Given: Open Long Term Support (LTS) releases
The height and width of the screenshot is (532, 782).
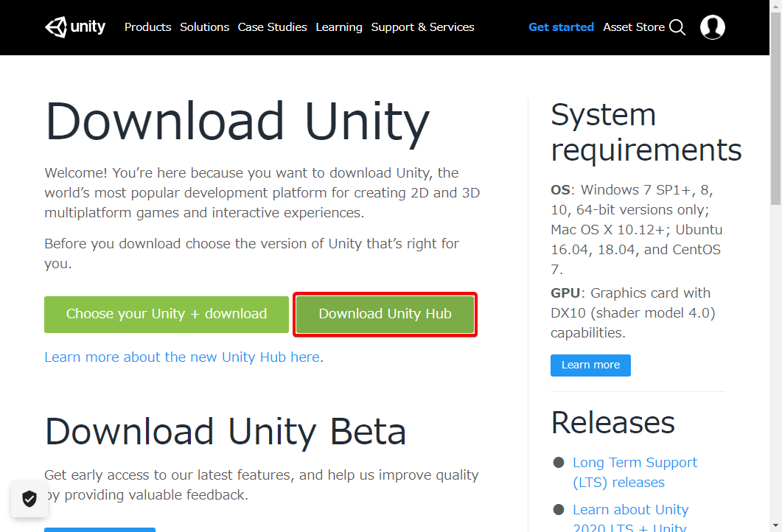Looking at the screenshot, I should [635, 472].
